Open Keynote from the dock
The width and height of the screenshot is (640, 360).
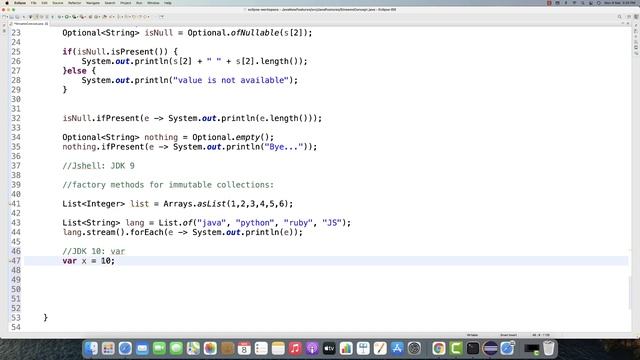click(363, 348)
